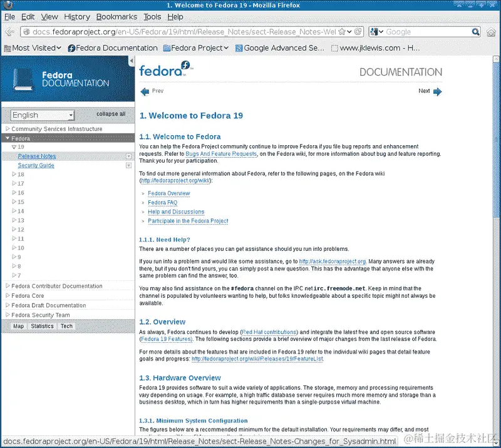This screenshot has width=501, height=448.
Task: Open the English language dropdown
Action: pyautogui.click(x=43, y=115)
